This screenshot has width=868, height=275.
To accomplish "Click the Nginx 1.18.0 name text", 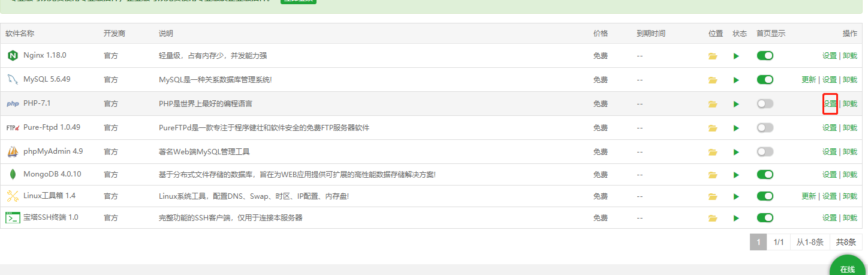I will (x=45, y=55).
